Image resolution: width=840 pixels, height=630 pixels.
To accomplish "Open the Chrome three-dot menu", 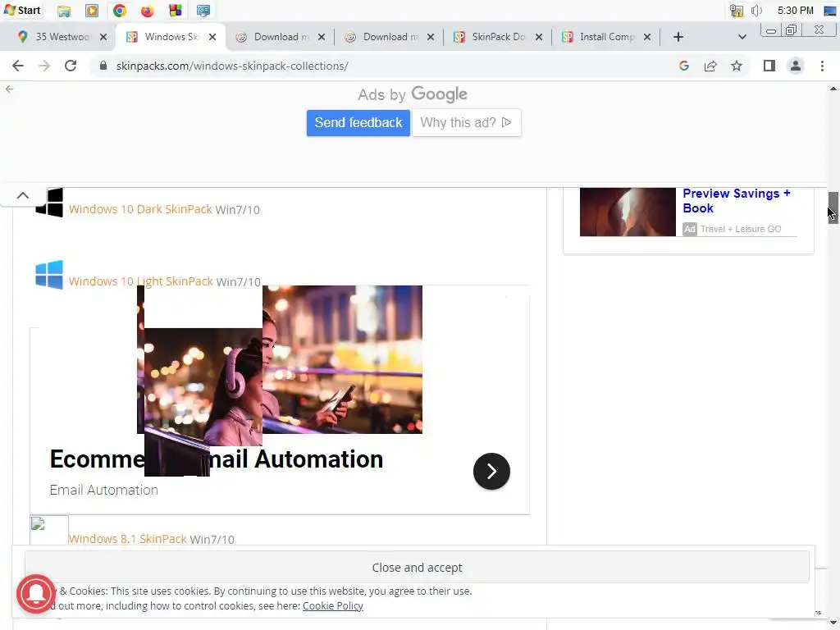I will (x=822, y=66).
